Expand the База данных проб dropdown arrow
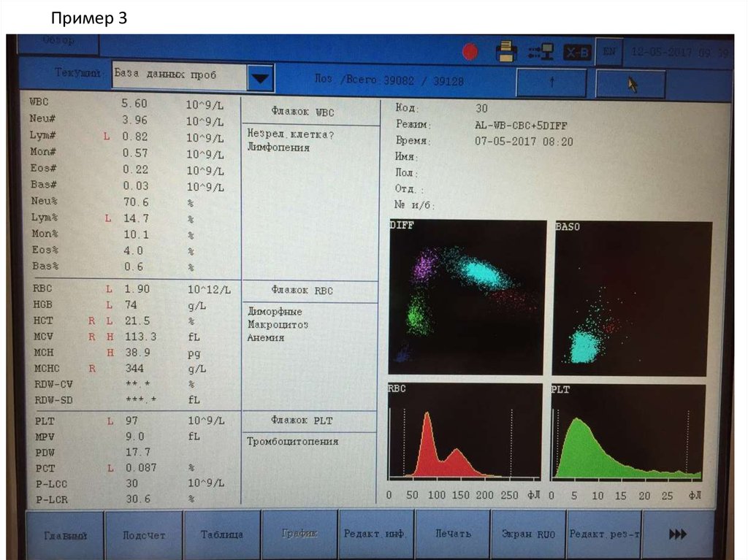Image resolution: width=748 pixels, height=560 pixels. click(260, 77)
